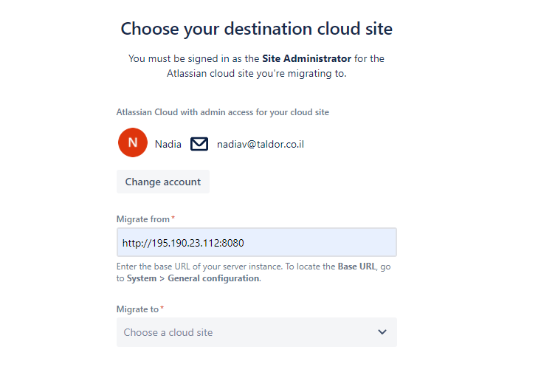Click the red asterisk beside Migrate from
541x392 pixels.
click(173, 219)
